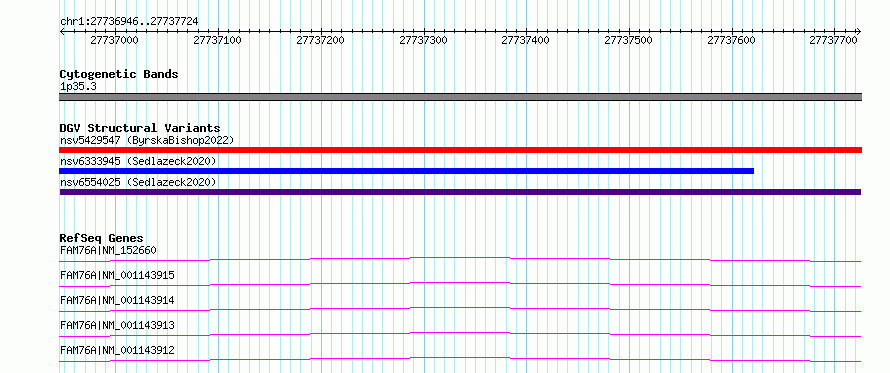Click the chr1:27736946..27737724 region label
890x373 pixels.
pyautogui.click(x=129, y=22)
